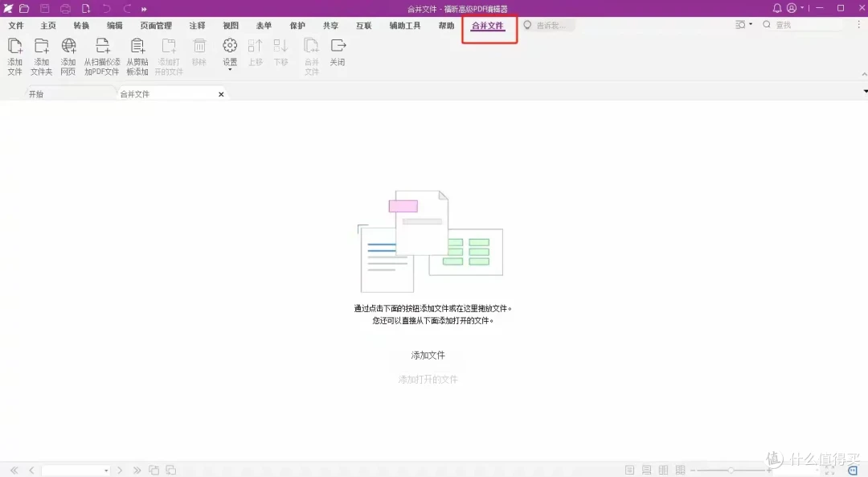Viewport: 868px width, 477px height.
Task: Select facing pages view icon in status bar
Action: pyautogui.click(x=663, y=470)
